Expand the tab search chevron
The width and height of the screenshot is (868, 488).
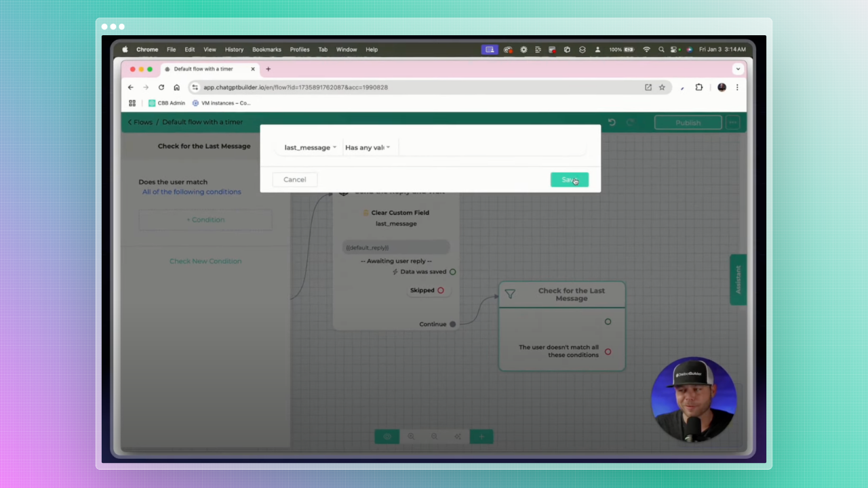coord(738,69)
